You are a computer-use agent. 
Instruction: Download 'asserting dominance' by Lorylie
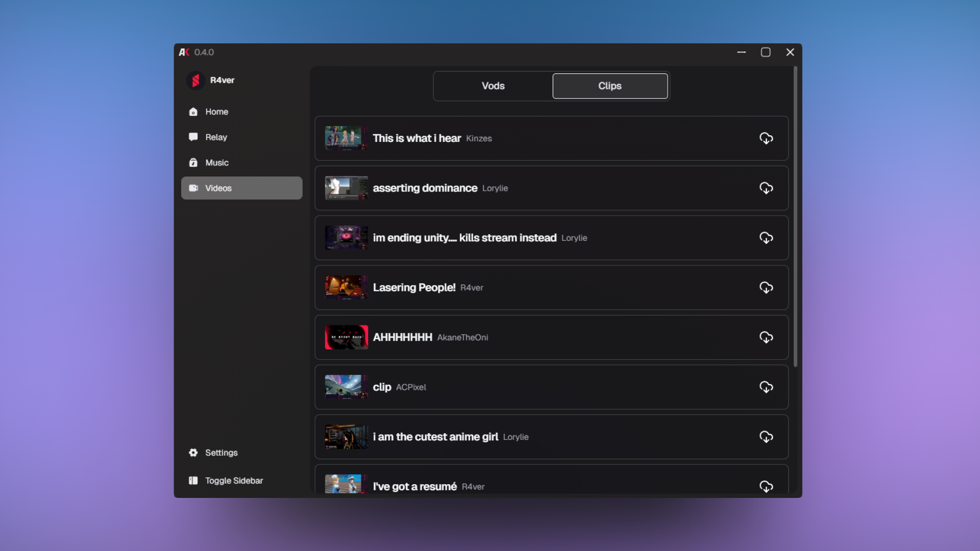pyautogui.click(x=766, y=188)
